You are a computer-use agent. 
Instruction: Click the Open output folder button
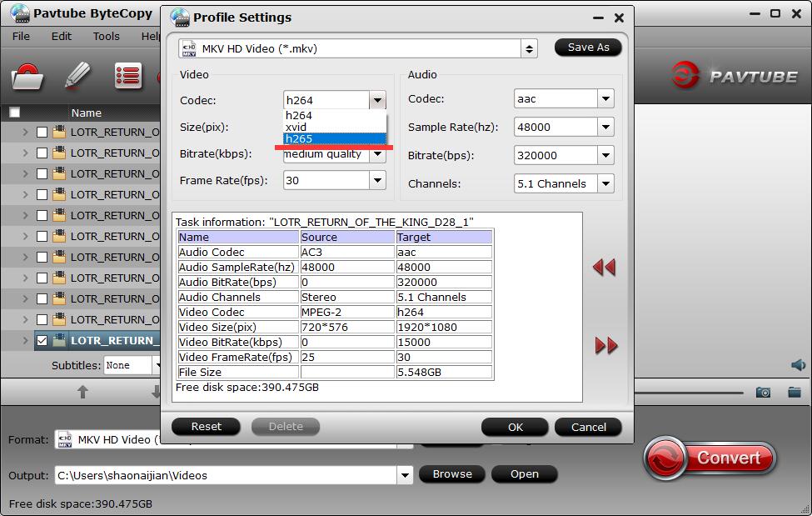525,474
